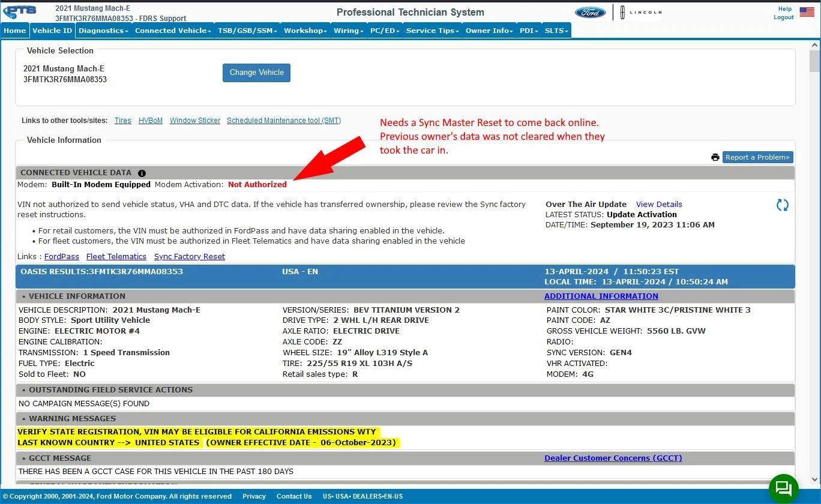This screenshot has height=504, width=821.
Task: Refresh the Over The Air Update status
Action: pyautogui.click(x=782, y=205)
